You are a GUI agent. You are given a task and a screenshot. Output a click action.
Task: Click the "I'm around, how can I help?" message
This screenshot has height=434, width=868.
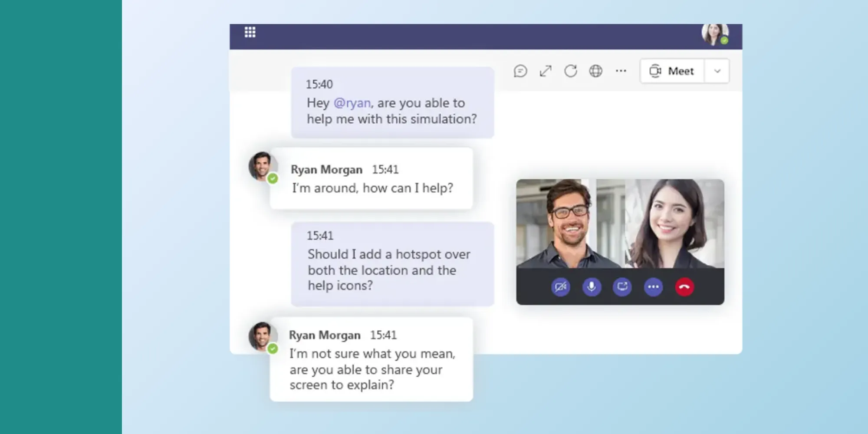pyautogui.click(x=372, y=188)
